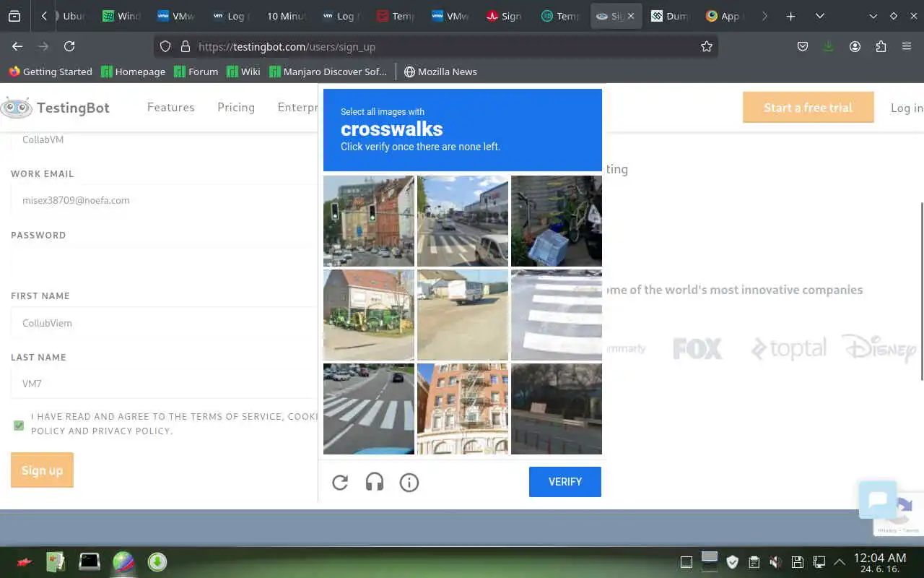
Task: Open the Features navigation item
Action: [171, 107]
